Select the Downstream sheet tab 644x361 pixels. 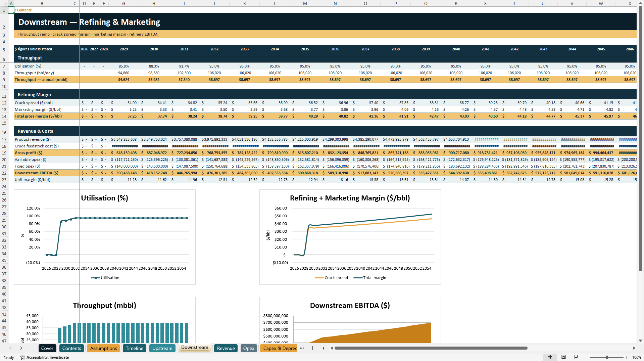(x=195, y=348)
